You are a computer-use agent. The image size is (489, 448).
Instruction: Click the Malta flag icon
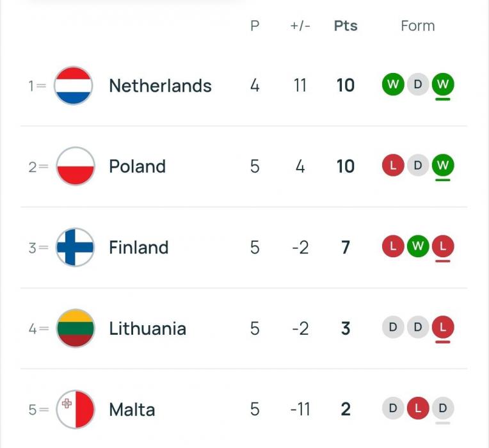76,410
